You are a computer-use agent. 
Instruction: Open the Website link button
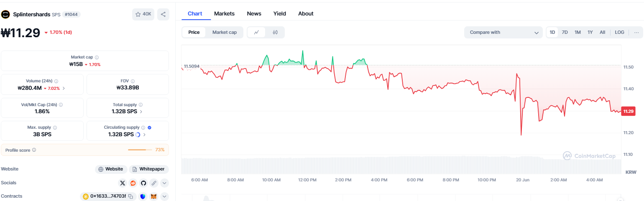coord(111,169)
